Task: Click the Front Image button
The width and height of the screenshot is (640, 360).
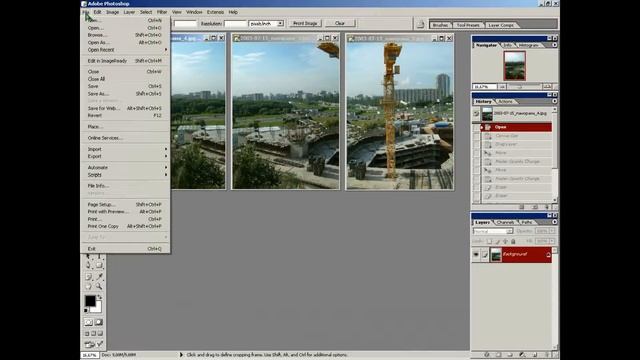Action: [305, 23]
